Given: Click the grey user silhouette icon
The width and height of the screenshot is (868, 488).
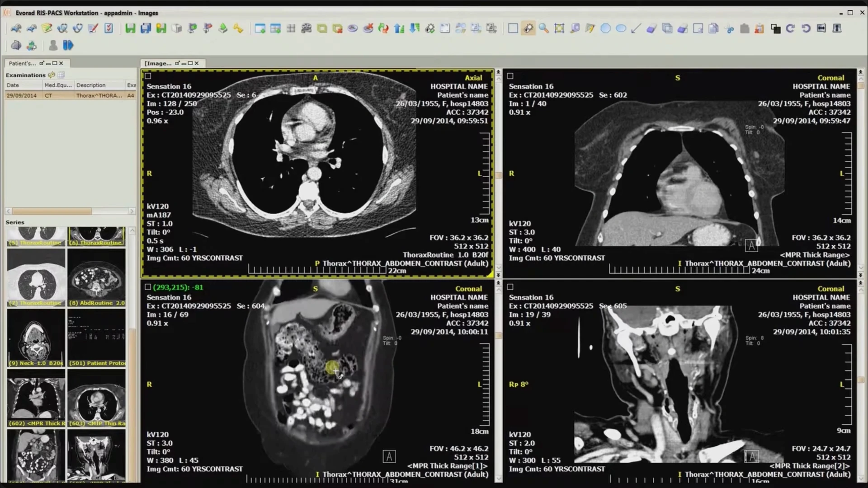Looking at the screenshot, I should click(53, 45).
